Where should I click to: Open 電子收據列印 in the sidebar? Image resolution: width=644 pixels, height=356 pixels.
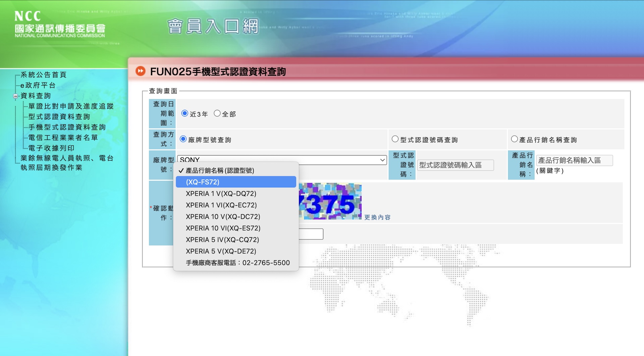point(51,148)
